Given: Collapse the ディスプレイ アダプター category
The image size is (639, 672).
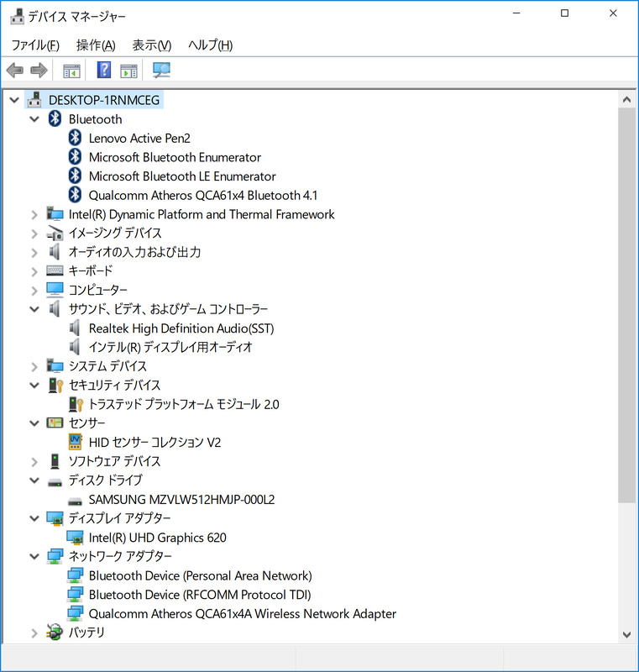Looking at the screenshot, I should [34, 518].
